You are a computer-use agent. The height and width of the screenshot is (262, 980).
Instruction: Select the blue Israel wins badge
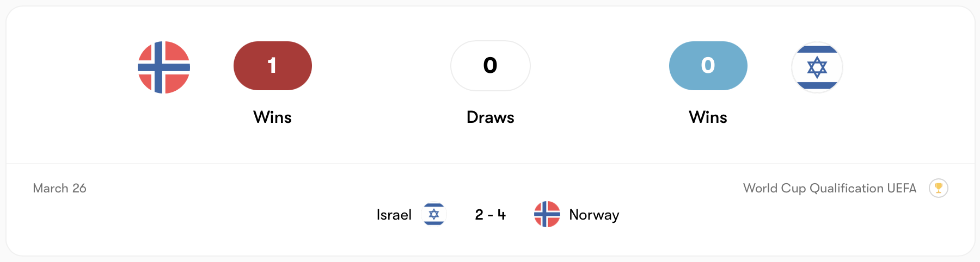[x=708, y=66]
